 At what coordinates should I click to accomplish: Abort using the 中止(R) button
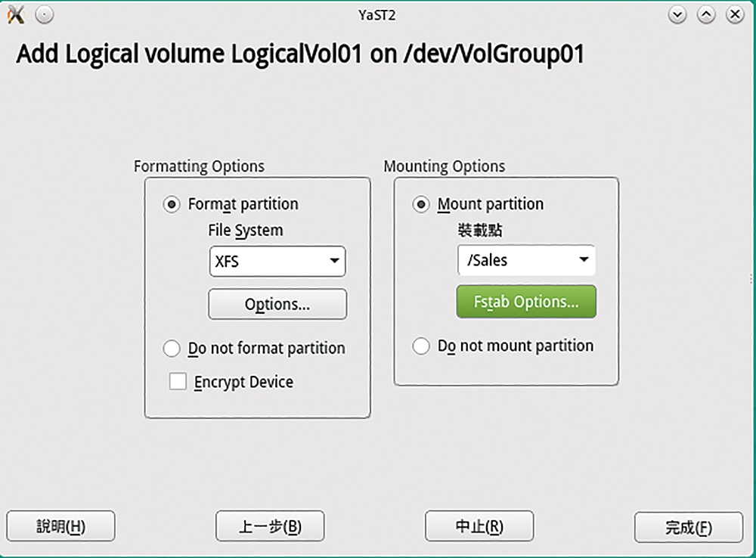(479, 526)
